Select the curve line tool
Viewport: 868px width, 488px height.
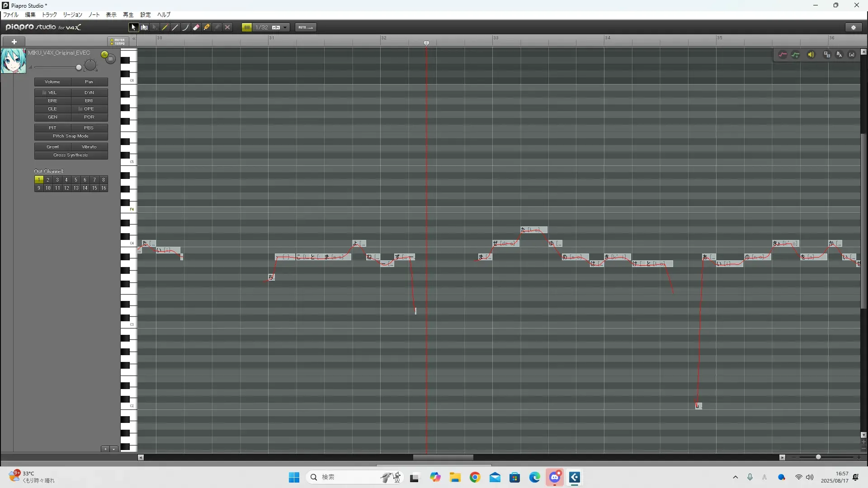(186, 28)
